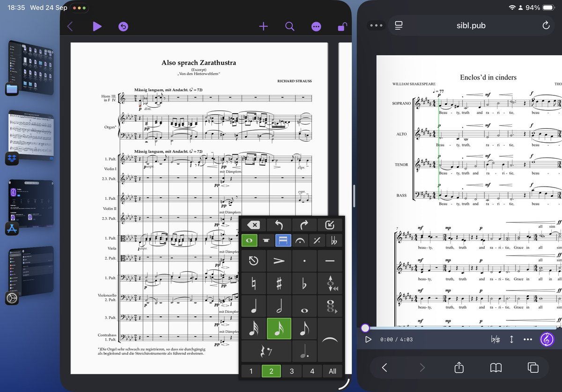Tap the add interval chord keypad button
562x392 pixels.
(x=330, y=305)
